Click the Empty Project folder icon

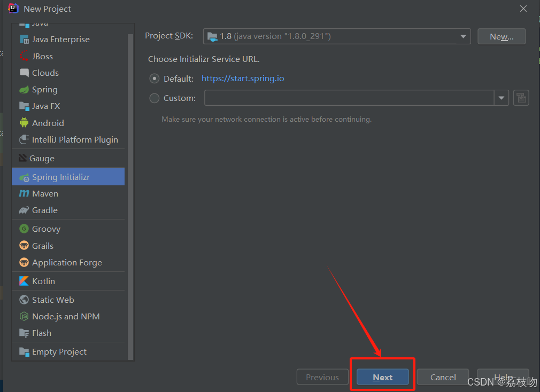point(24,352)
